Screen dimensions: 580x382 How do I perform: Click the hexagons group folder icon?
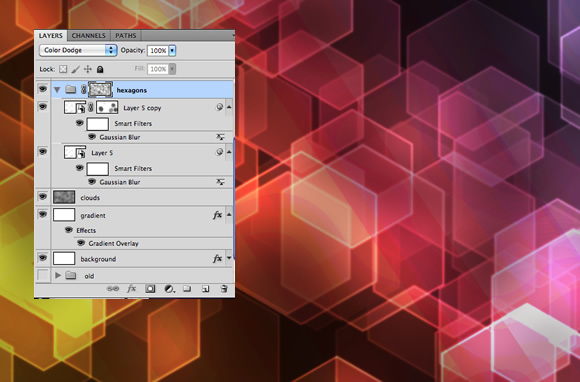[70, 89]
